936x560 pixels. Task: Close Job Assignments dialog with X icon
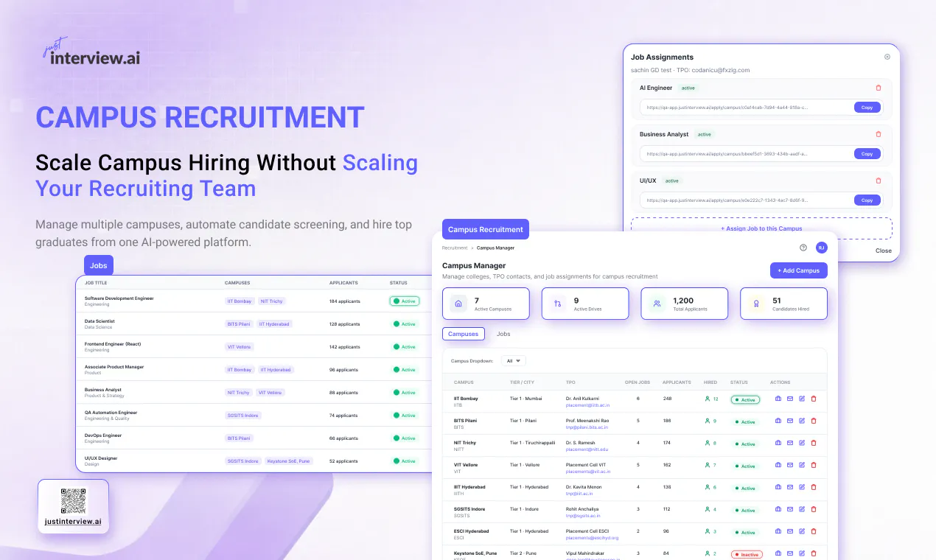pyautogui.click(x=887, y=57)
